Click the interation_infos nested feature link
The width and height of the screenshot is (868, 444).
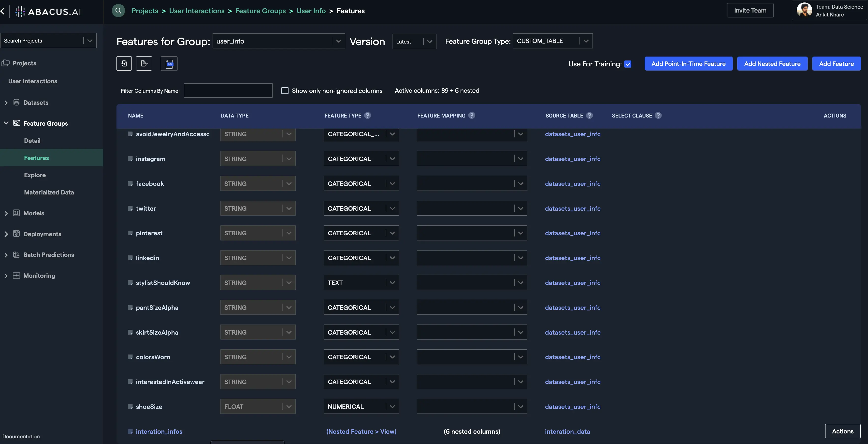coord(159,431)
